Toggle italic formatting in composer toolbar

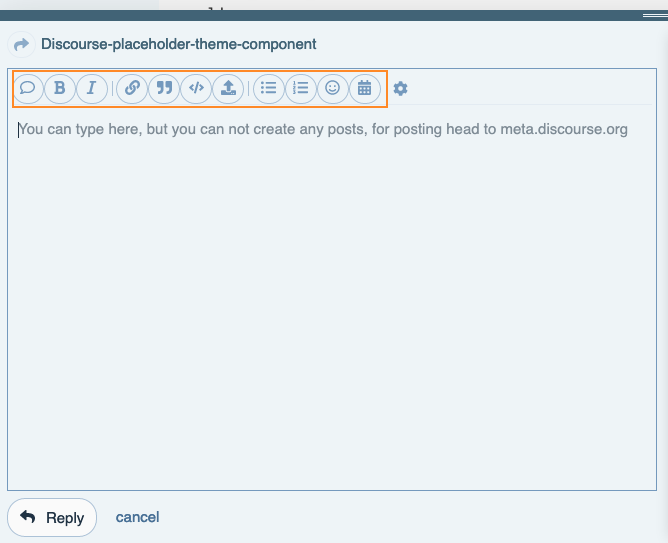(x=92, y=88)
